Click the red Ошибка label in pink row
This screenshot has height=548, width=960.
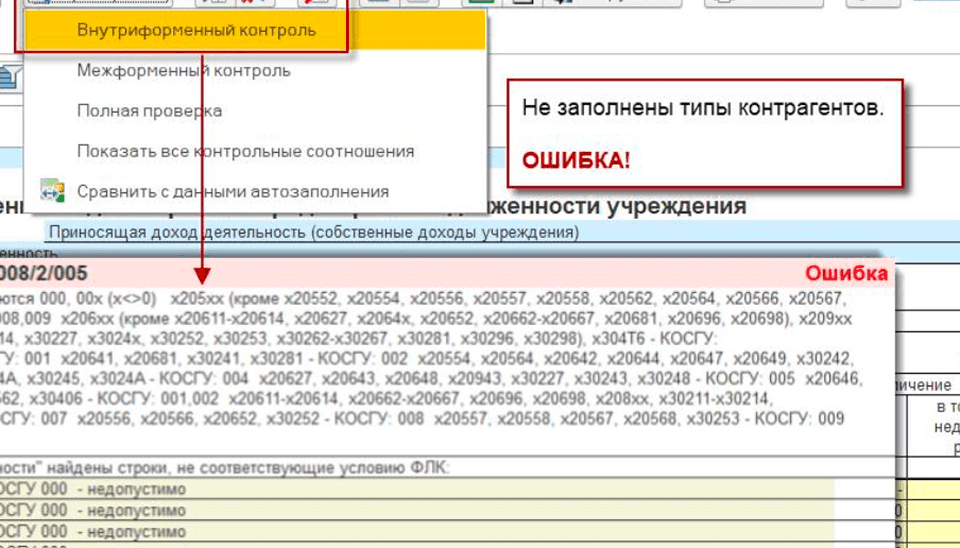(846, 274)
